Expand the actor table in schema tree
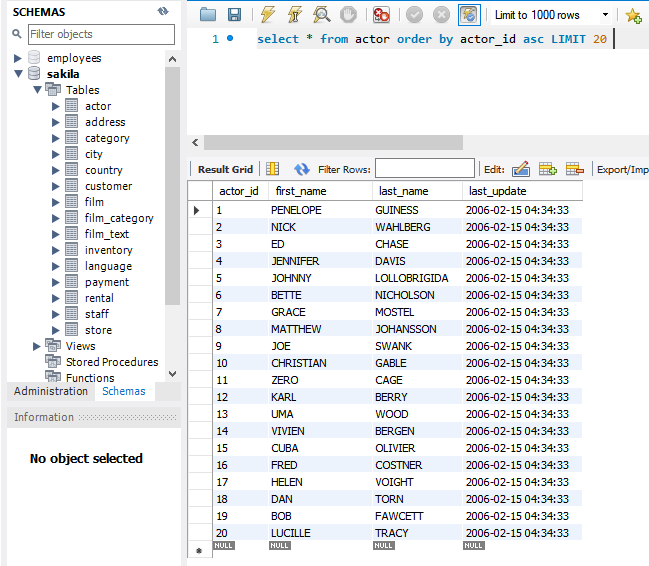Viewport: 649px width, 566px height. pyautogui.click(x=56, y=106)
